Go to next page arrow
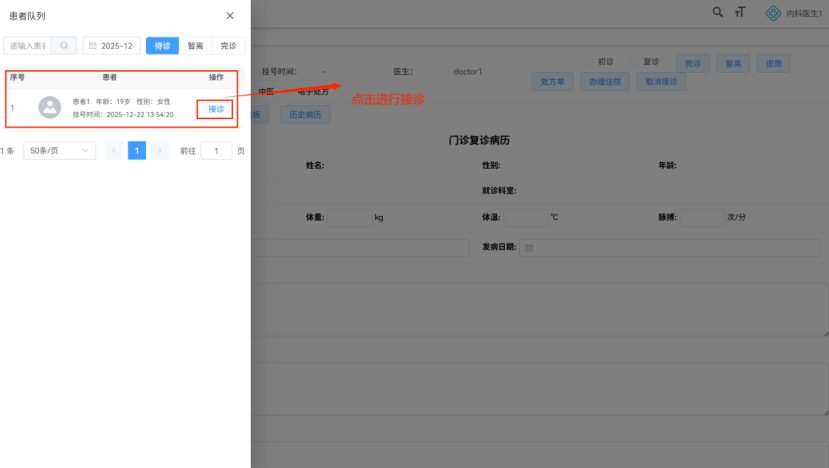 point(160,151)
